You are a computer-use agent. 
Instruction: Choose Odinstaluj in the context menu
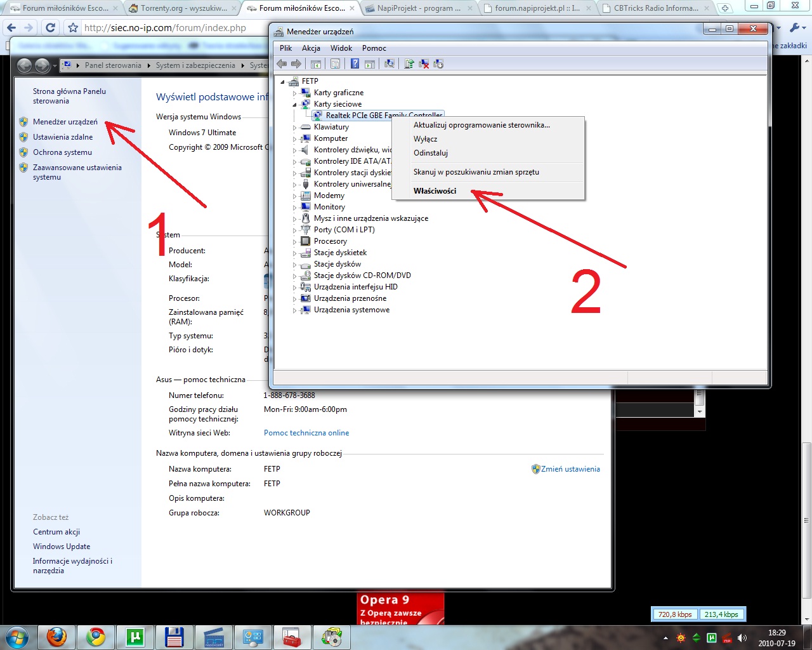point(431,153)
